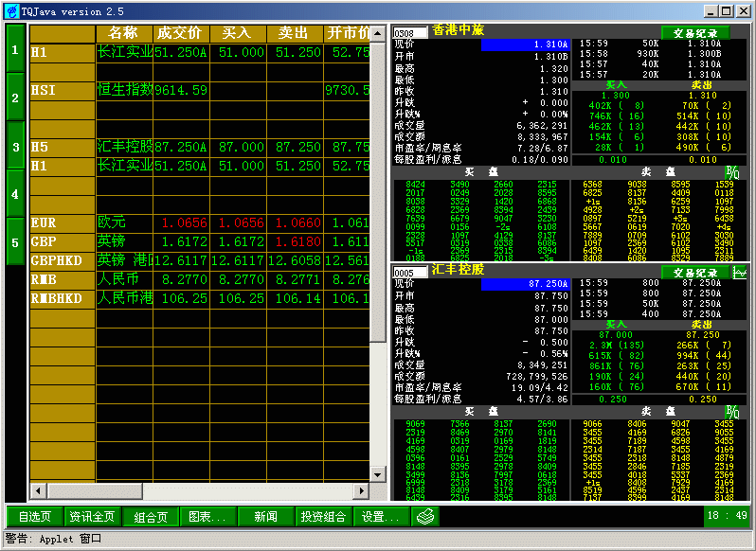This screenshot has width=756, height=551.
Task: Click the printer icon in bottom toolbar
Action: 425,517
